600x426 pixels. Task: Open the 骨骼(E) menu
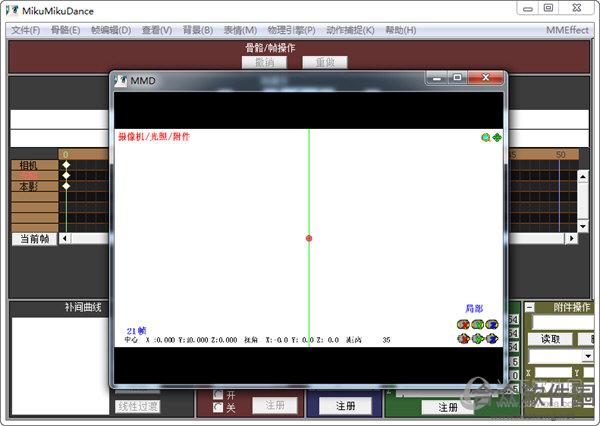coord(65,30)
